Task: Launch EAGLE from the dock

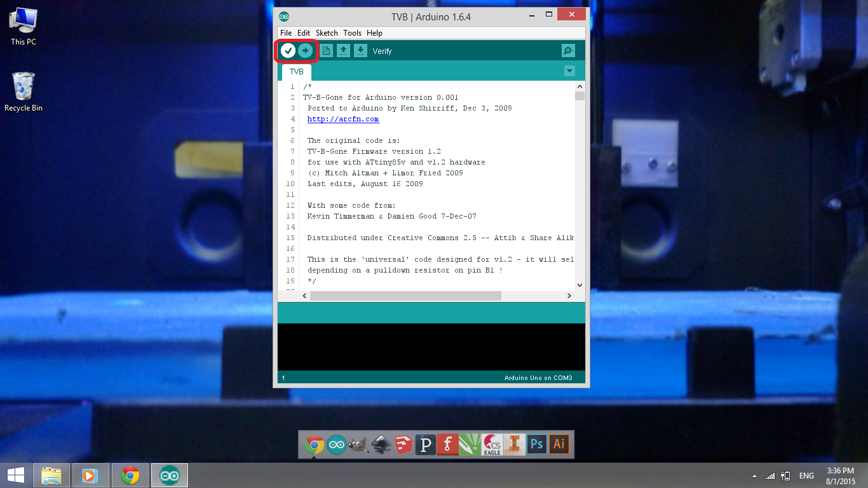Action: click(x=492, y=444)
